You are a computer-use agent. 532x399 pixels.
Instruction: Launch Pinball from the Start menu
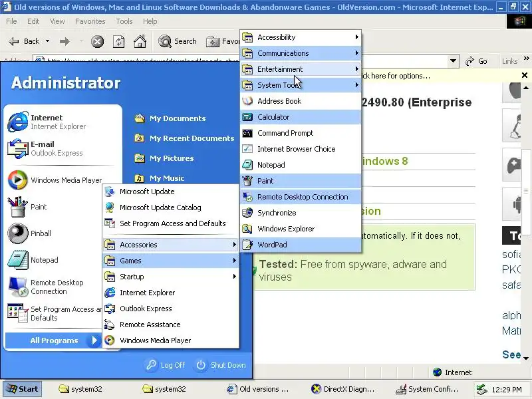click(x=55, y=233)
